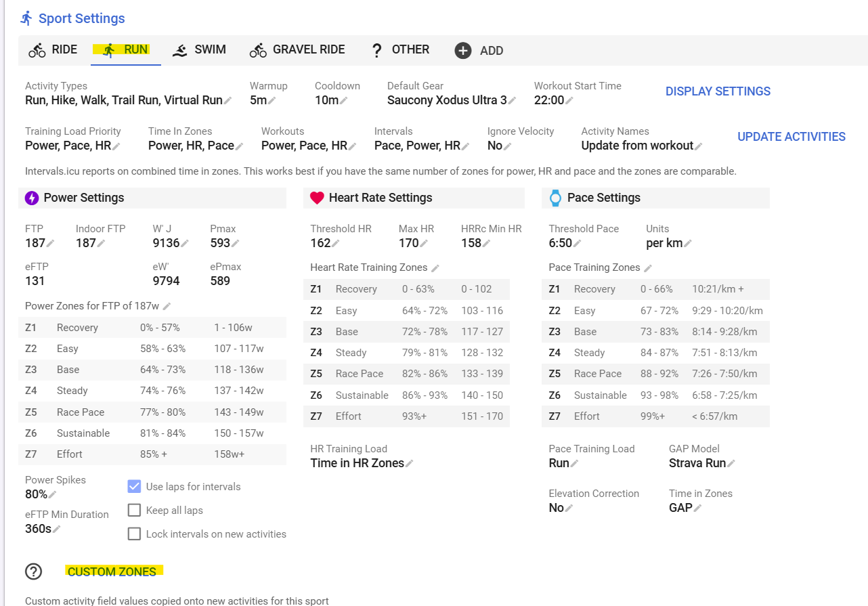Click the UPDATE ACTIVITIES button
Viewport: 868px width, 606px height.
coord(791,137)
